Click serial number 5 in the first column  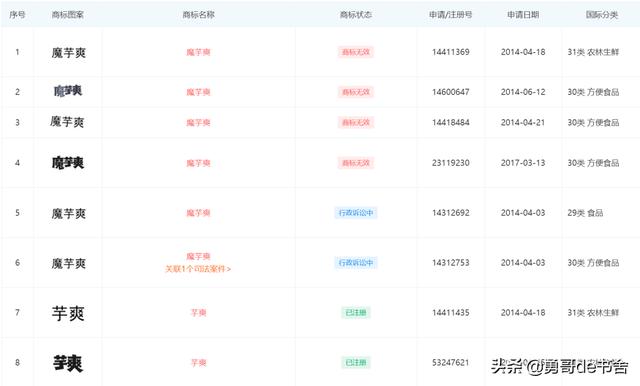click(x=17, y=213)
